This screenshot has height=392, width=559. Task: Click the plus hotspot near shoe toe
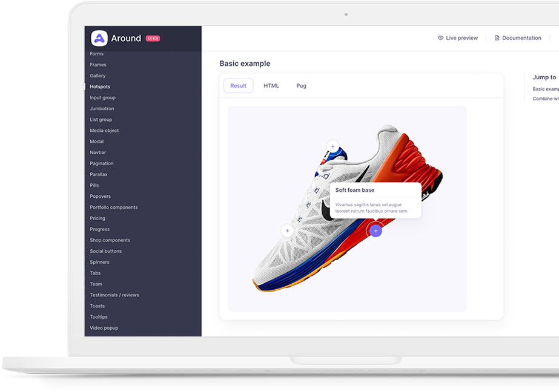pyautogui.click(x=287, y=230)
